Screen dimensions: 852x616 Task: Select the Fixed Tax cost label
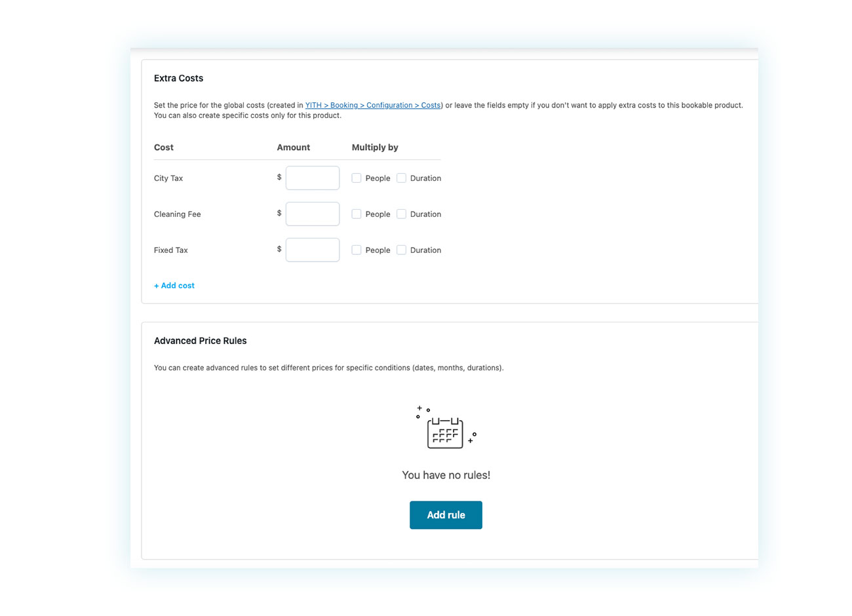[170, 250]
